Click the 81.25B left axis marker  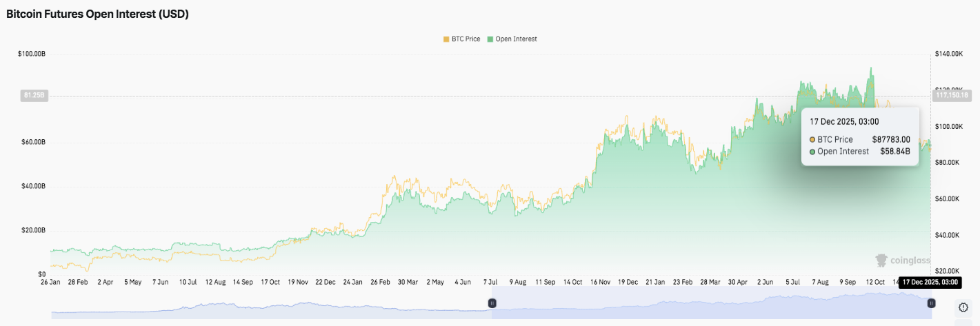34,96
